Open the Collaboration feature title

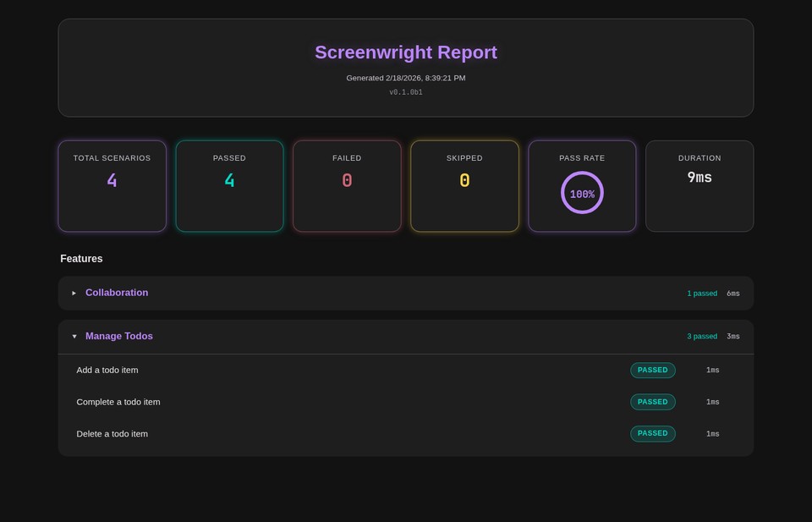pyautogui.click(x=117, y=293)
